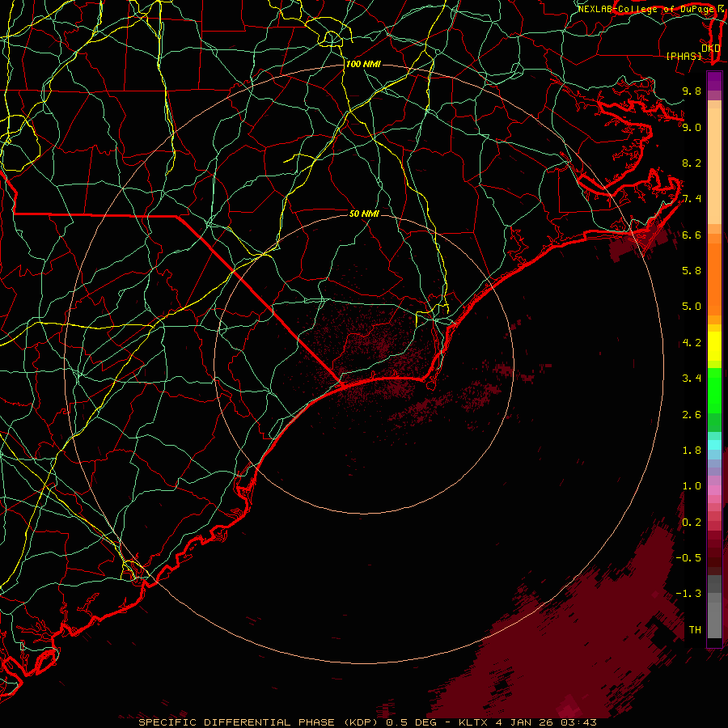Screen dimensions: 728x728
Task: Click the 1.0 value on the color scale
Action: pos(692,486)
